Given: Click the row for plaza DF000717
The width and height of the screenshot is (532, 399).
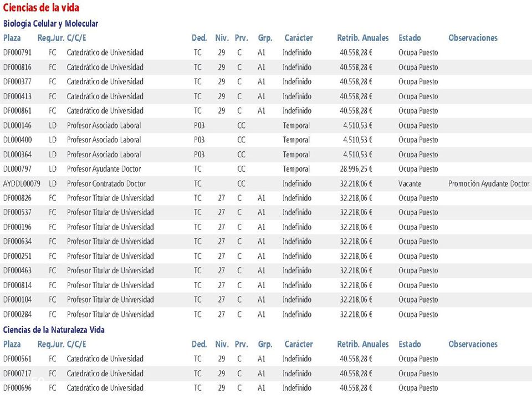Looking at the screenshot, I should [x=266, y=374].
